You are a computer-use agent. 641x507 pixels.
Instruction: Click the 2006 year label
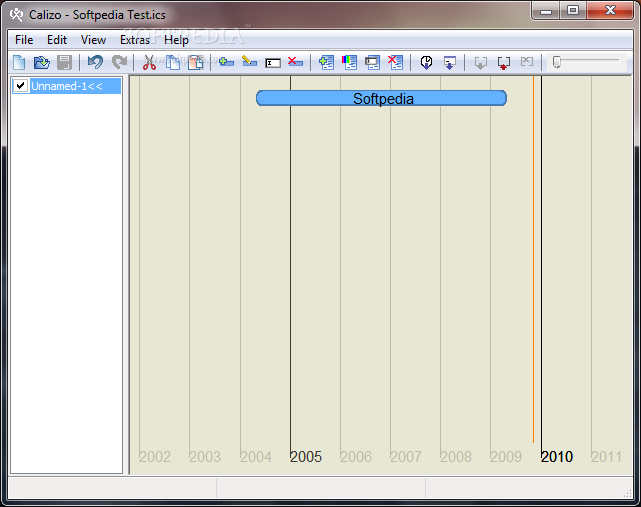point(356,457)
